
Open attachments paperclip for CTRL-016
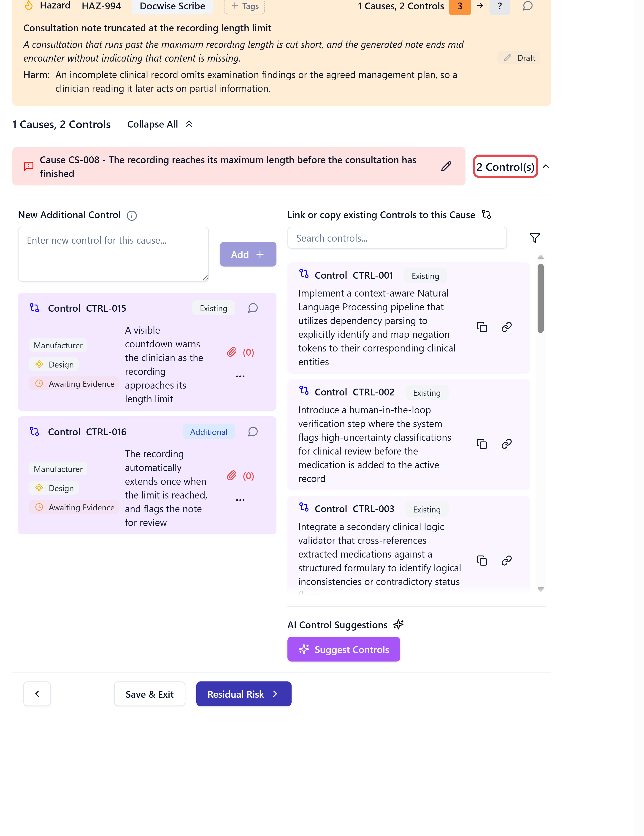[x=232, y=475]
